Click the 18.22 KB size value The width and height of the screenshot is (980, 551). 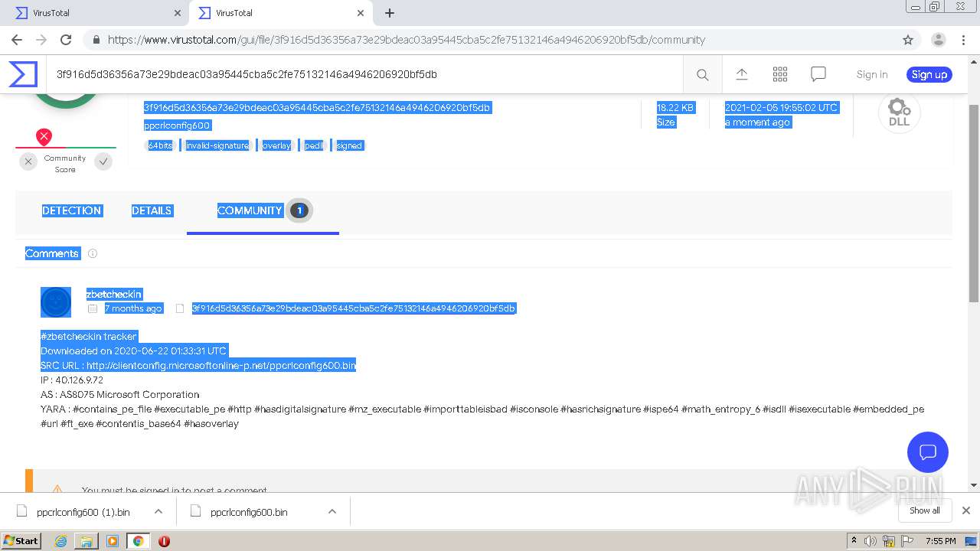pos(675,108)
